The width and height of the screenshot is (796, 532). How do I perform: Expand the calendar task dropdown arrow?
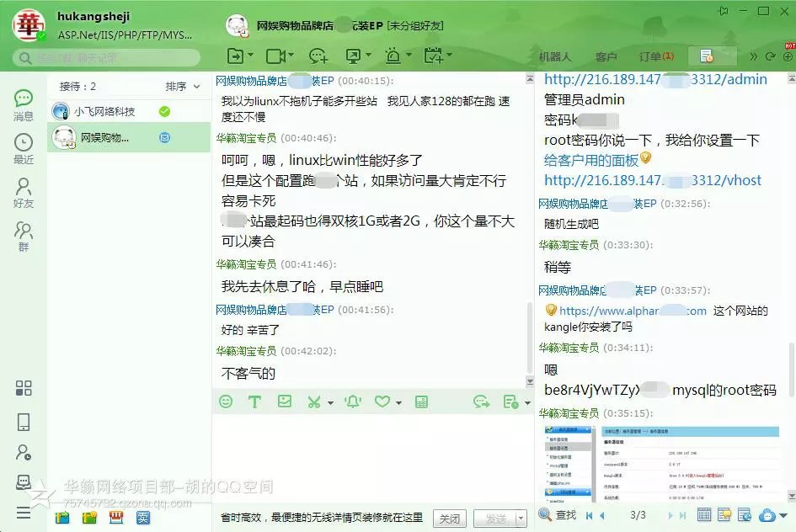(x=449, y=55)
